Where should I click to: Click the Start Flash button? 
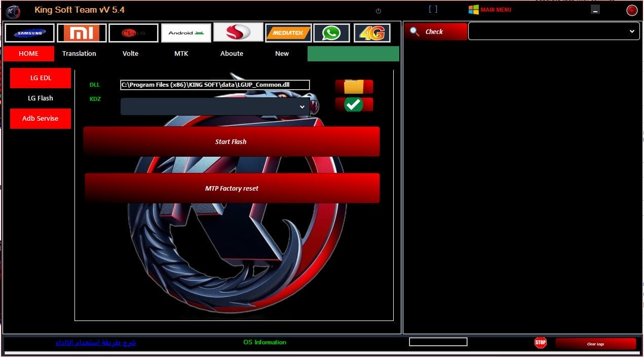(231, 141)
